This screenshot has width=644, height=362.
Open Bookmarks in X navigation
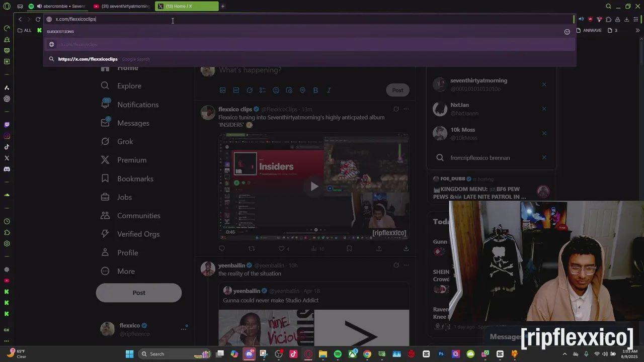tap(127, 178)
